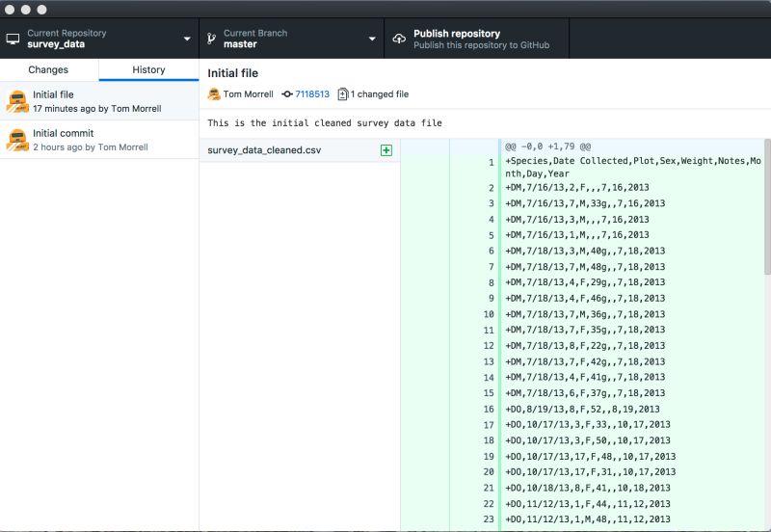Click the green zoom window button

[41, 10]
